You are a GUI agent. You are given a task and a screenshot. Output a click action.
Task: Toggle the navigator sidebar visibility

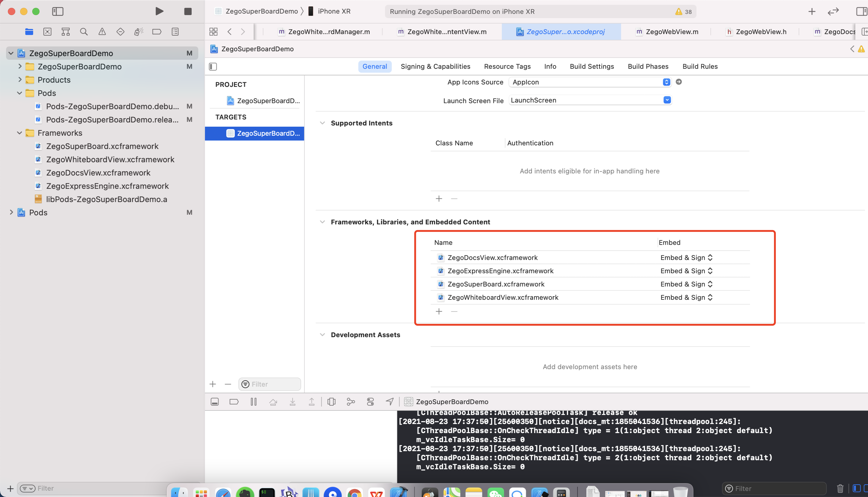(x=58, y=11)
